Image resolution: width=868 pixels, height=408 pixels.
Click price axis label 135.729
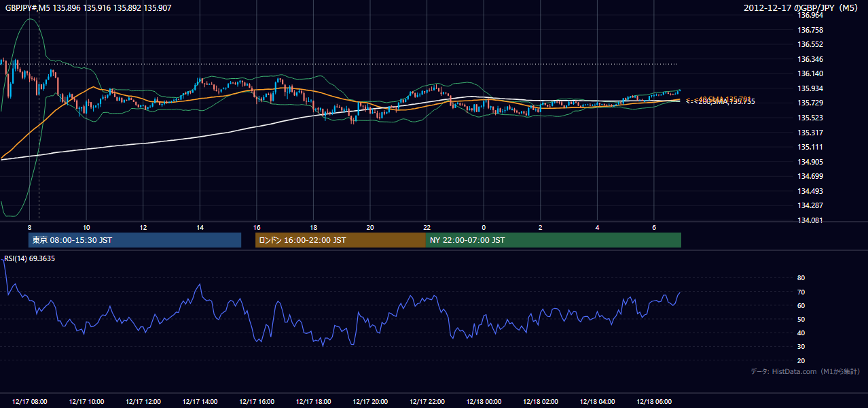coord(810,103)
